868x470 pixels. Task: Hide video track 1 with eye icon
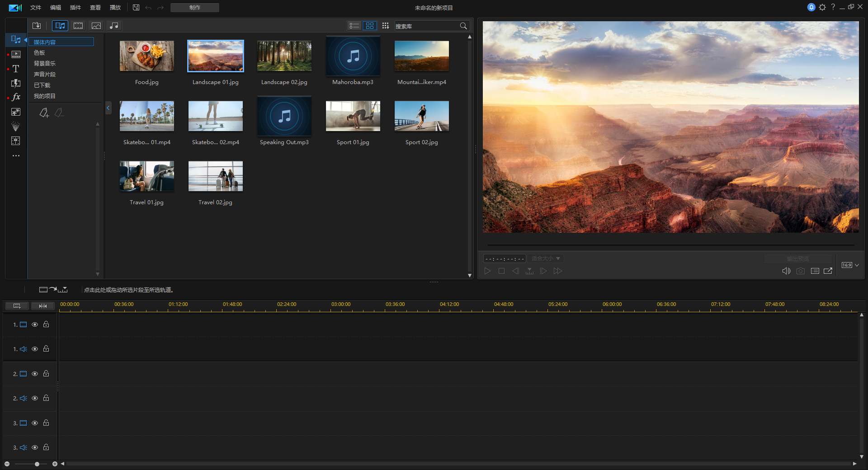(35, 324)
